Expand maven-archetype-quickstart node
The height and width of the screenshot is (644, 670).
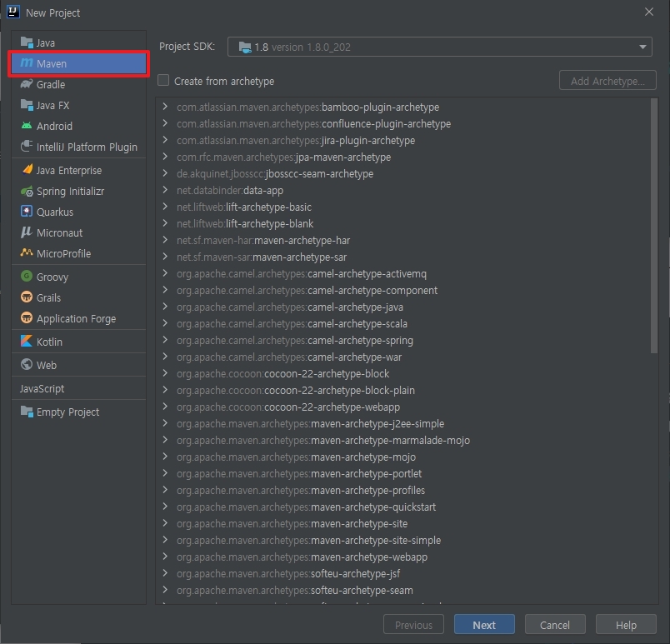tap(165, 506)
